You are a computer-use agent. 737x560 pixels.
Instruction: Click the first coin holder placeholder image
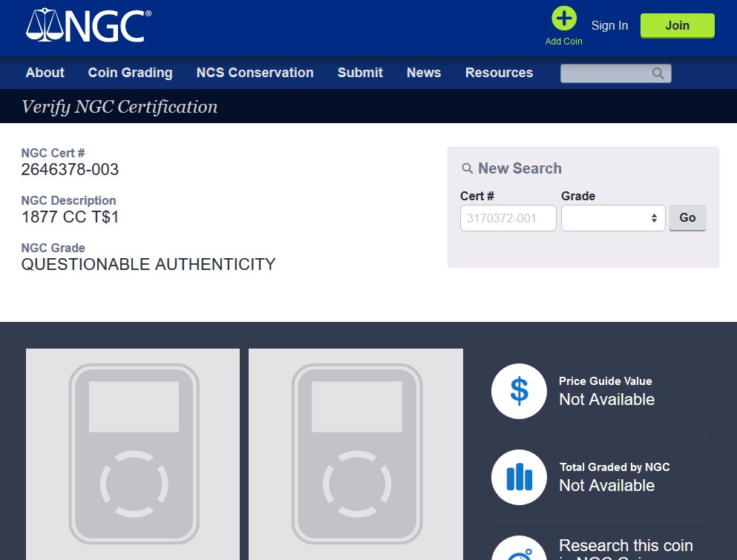pos(133,453)
